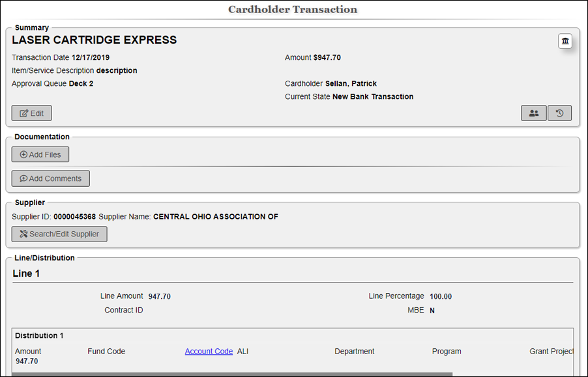588x377 pixels.
Task: Select the MBE value N
Action: coord(432,311)
